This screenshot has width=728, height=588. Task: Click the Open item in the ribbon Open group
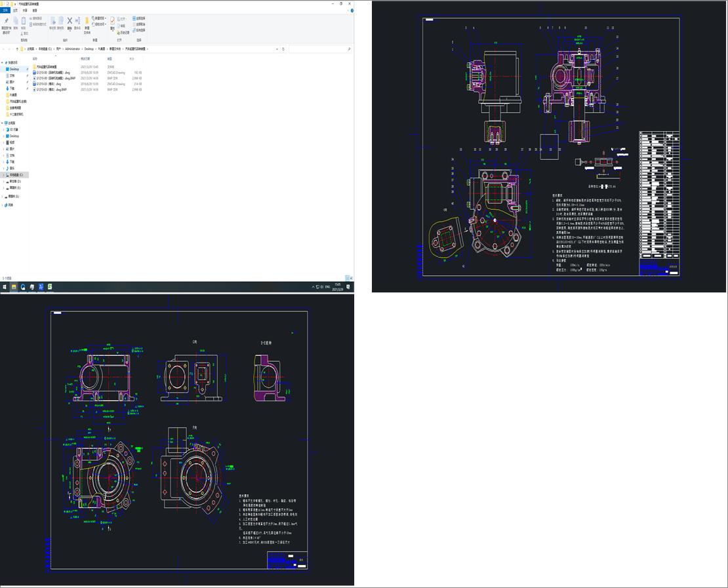(x=122, y=19)
